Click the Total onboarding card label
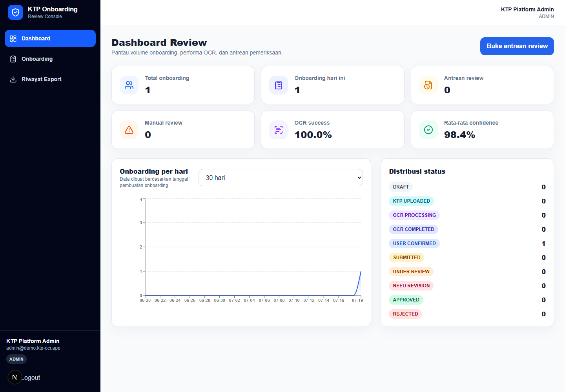565x392 pixels. point(167,78)
